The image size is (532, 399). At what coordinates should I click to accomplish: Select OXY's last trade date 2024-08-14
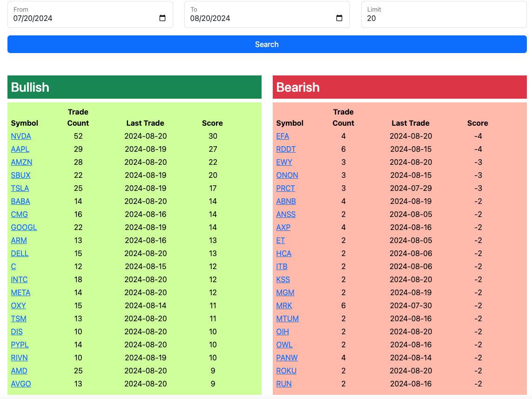(146, 306)
